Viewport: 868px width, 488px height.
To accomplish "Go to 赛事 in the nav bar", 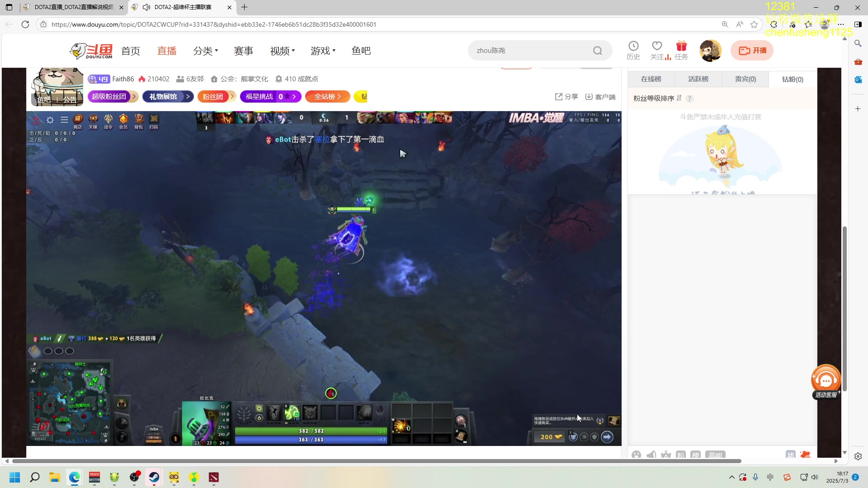I will (x=244, y=51).
